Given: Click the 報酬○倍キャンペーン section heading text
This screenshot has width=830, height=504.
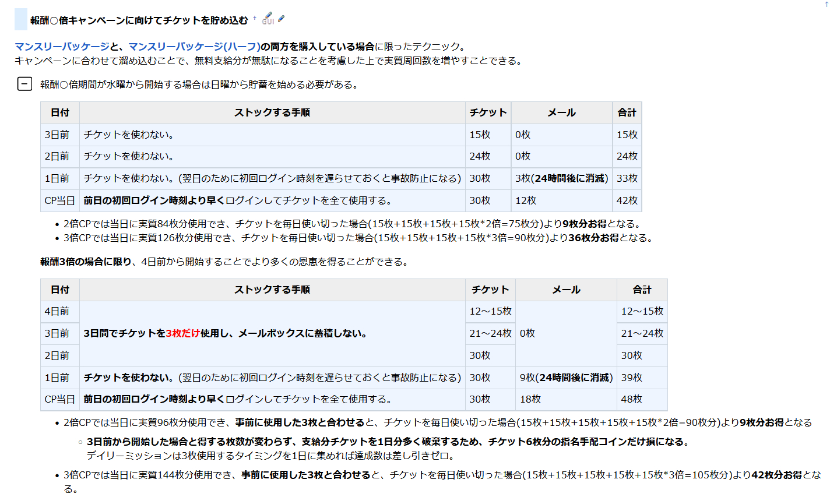Looking at the screenshot, I should [139, 20].
